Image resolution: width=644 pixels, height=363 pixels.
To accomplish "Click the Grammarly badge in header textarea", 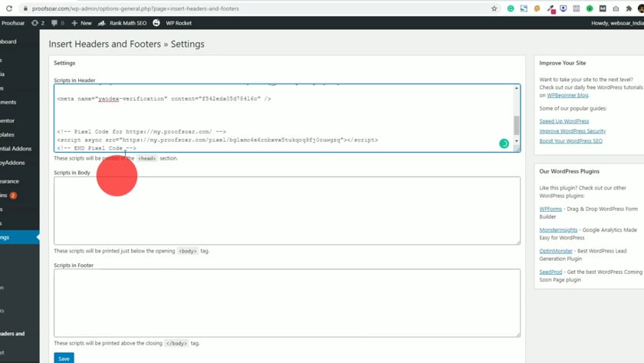I will click(x=504, y=144).
